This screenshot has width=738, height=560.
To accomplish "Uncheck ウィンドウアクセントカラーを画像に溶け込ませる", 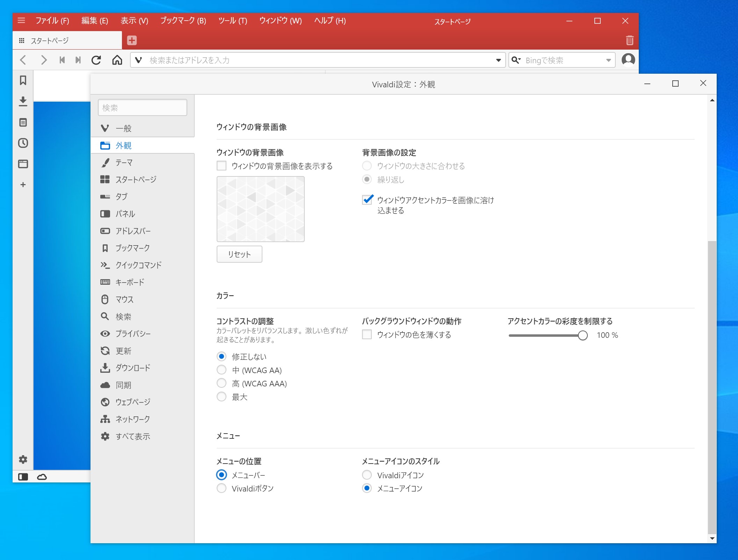I will (x=367, y=200).
